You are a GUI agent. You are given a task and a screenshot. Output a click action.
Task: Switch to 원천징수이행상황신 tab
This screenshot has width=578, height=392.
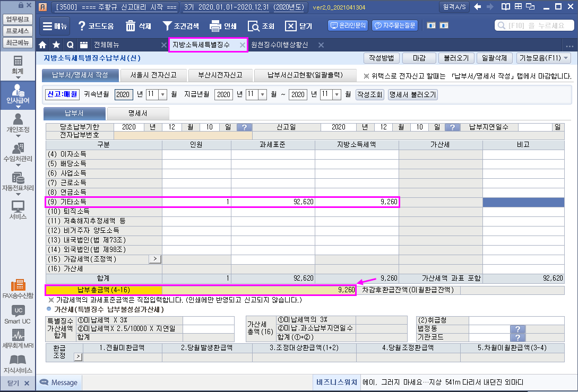280,45
